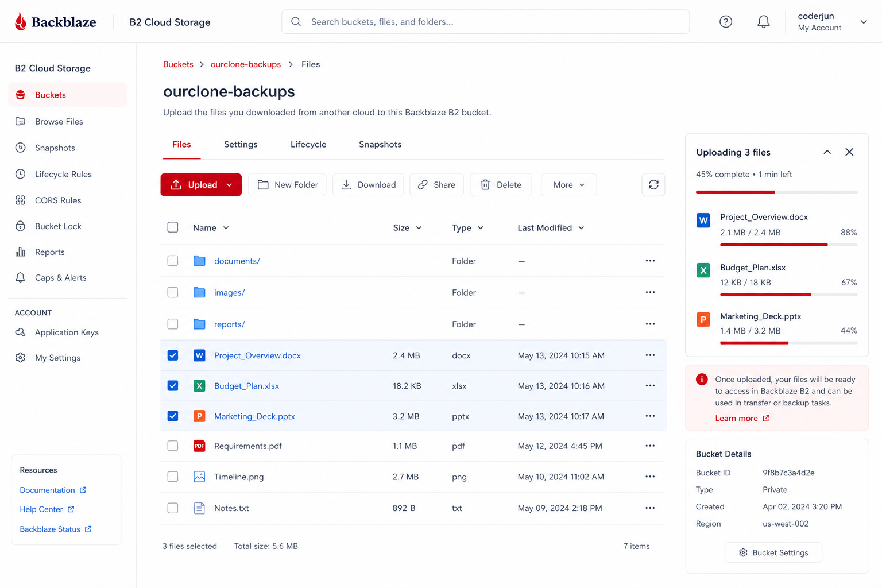Click the PDF icon next to Requirements.pdf

pyautogui.click(x=199, y=446)
